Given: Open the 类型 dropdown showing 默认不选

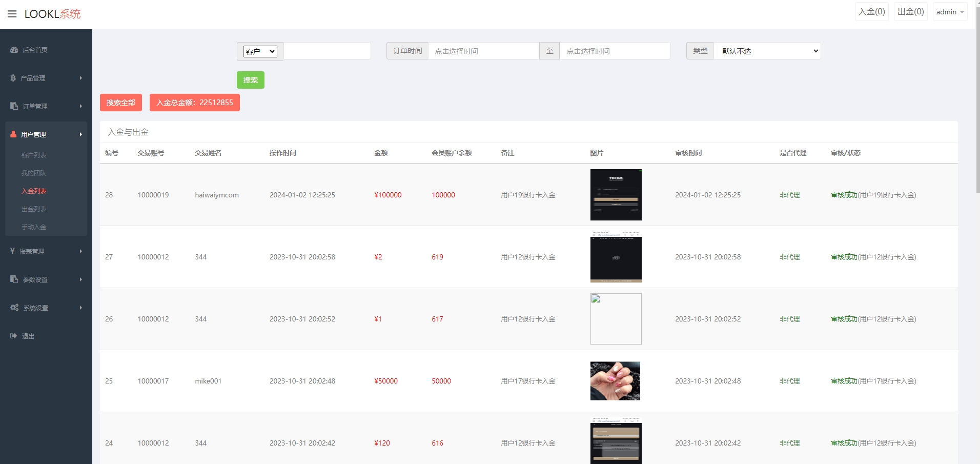Looking at the screenshot, I should 767,51.
